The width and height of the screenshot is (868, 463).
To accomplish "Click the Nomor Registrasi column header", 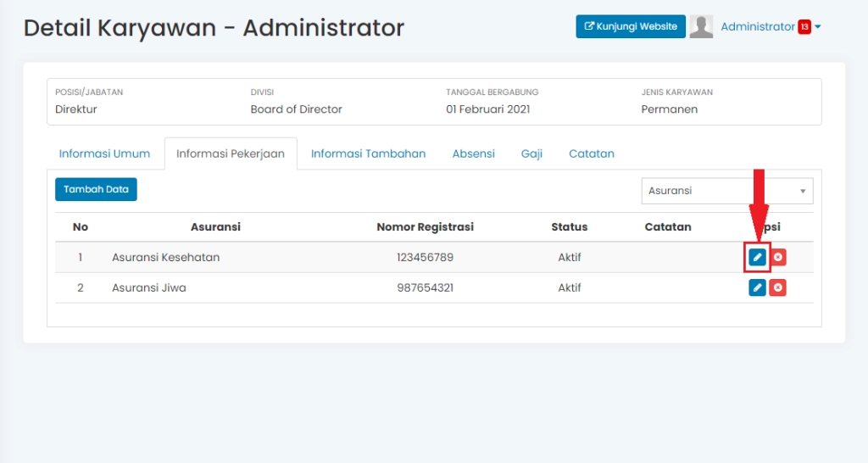I will pos(425,226).
